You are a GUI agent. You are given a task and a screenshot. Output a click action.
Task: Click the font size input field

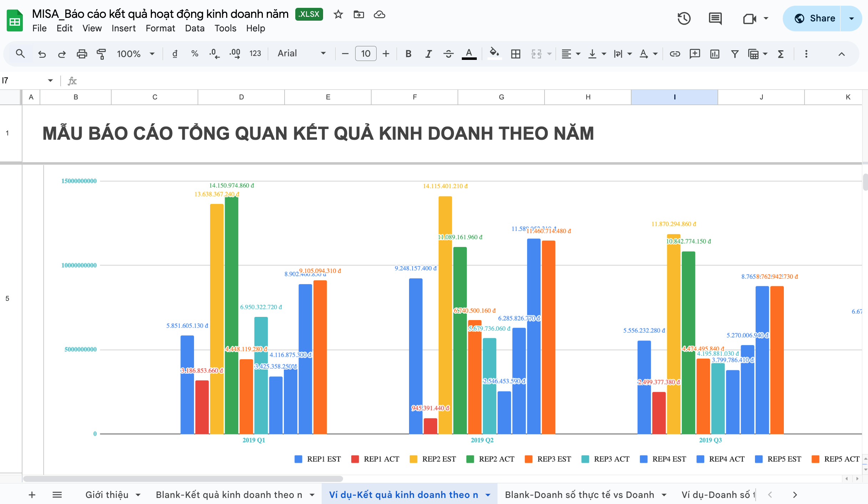[x=366, y=54]
